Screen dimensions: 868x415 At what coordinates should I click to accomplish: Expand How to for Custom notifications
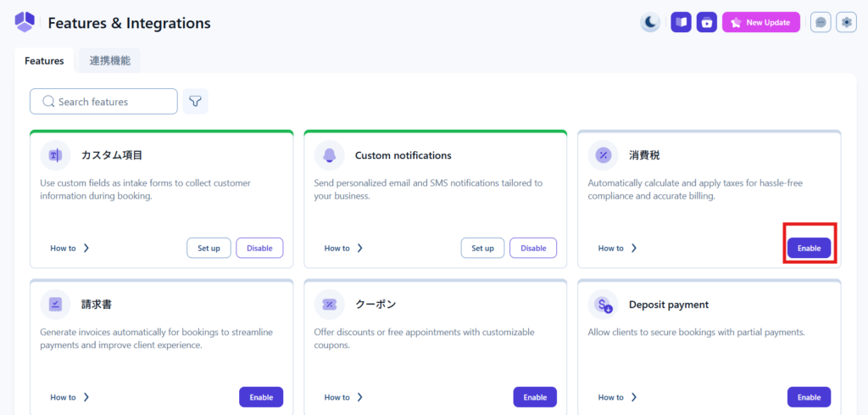tap(343, 249)
